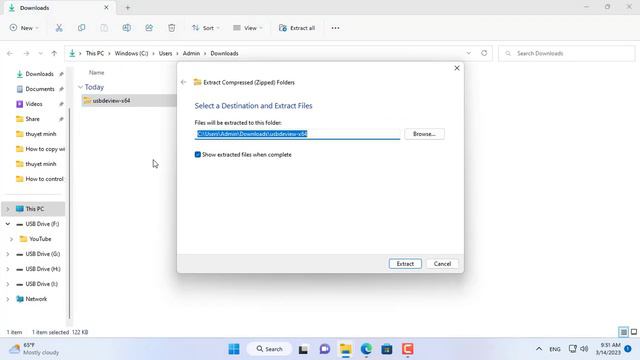This screenshot has height=360, width=640.
Task: Select Network in the navigation pane
Action: pyautogui.click(x=36, y=299)
